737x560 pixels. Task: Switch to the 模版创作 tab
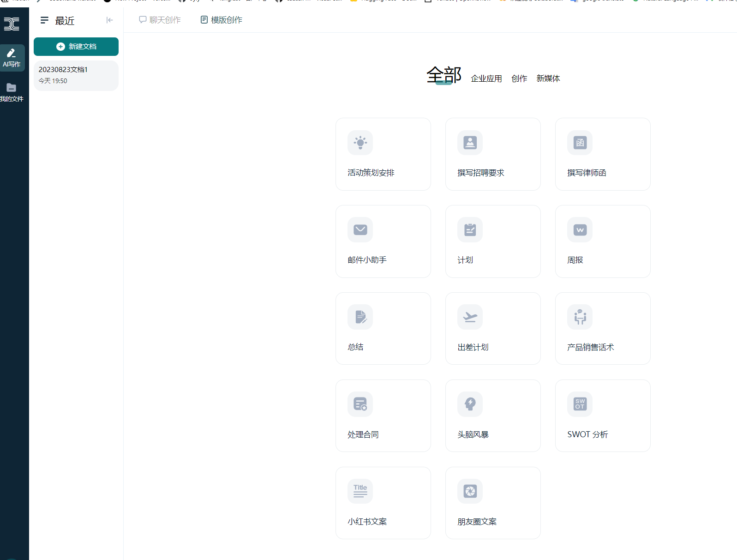(x=222, y=20)
